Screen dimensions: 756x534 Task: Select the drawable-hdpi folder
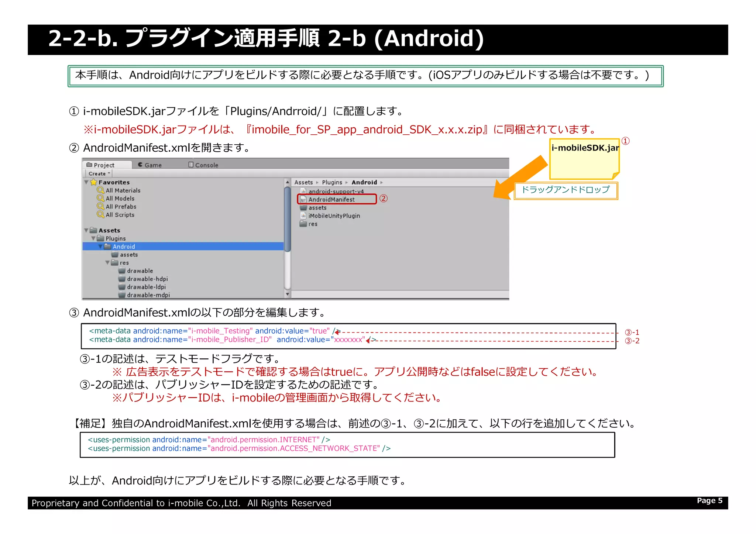coord(147,279)
